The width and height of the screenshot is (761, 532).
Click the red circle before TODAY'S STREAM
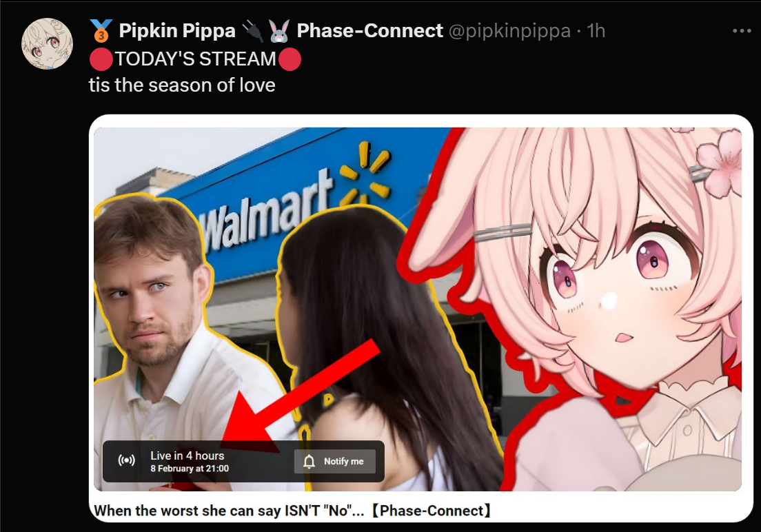coord(101,59)
